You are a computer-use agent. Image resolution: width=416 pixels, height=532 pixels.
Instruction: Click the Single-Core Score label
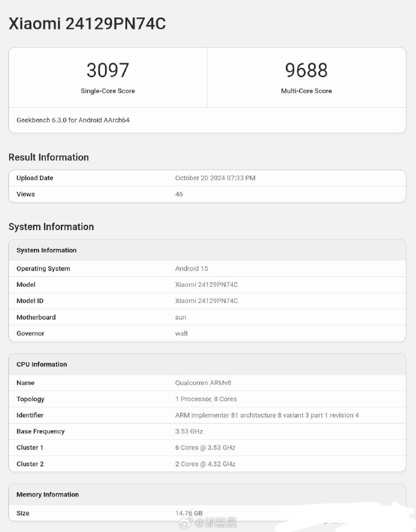[x=108, y=91]
